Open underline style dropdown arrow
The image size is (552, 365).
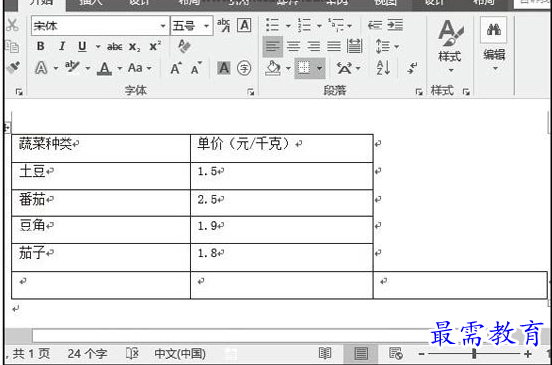click(x=98, y=46)
